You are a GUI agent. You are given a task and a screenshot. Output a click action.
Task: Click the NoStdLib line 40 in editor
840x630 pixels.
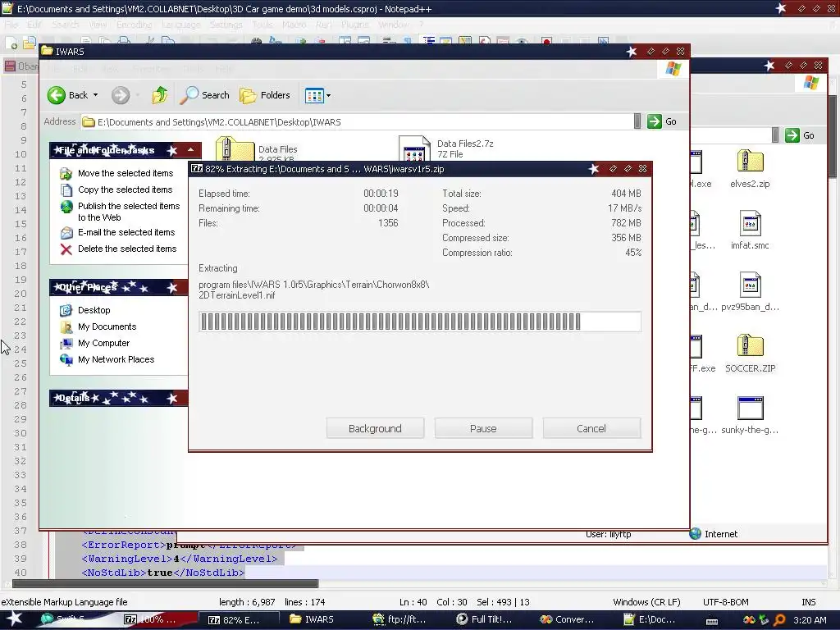[163, 573]
